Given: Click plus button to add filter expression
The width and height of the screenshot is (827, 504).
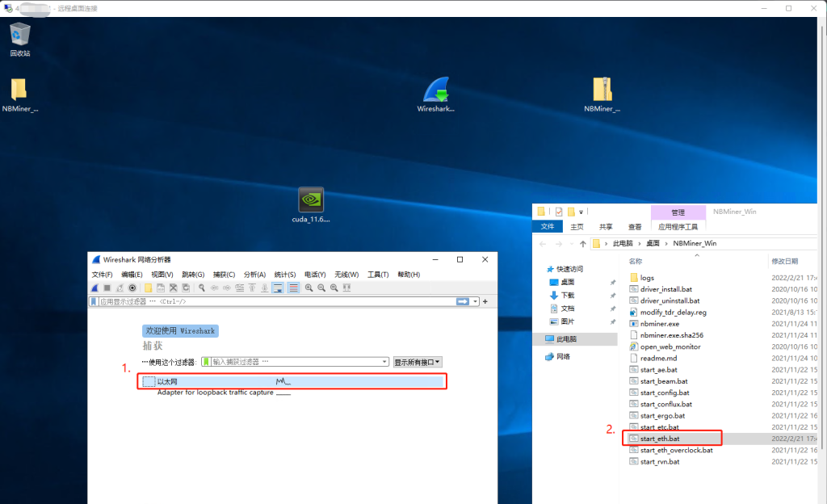Looking at the screenshot, I should point(485,301).
